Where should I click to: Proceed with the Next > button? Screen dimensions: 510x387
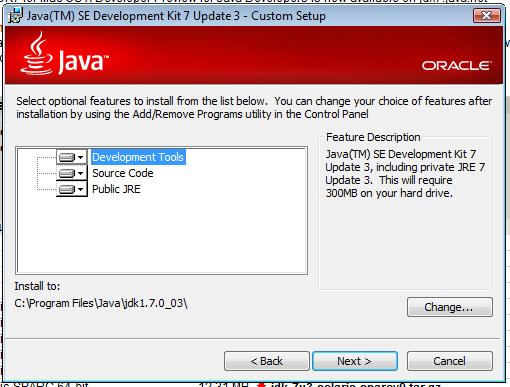pos(355,361)
